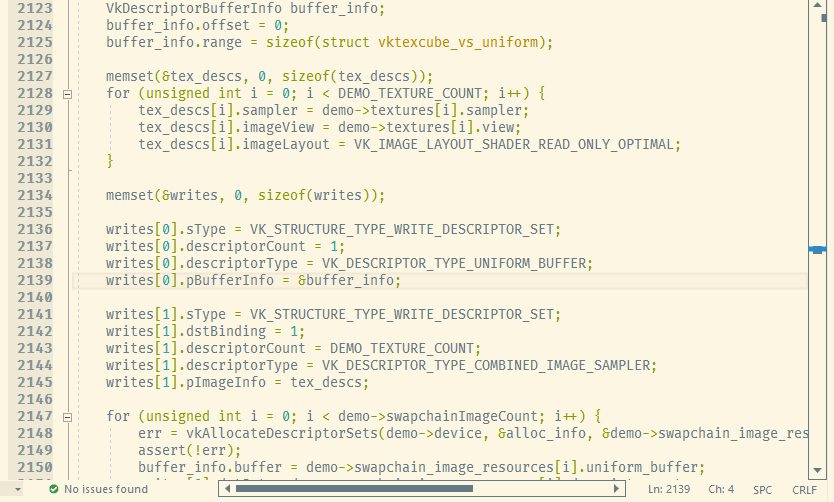Click the Ln: 2139 status bar indicator

pyautogui.click(x=669, y=489)
